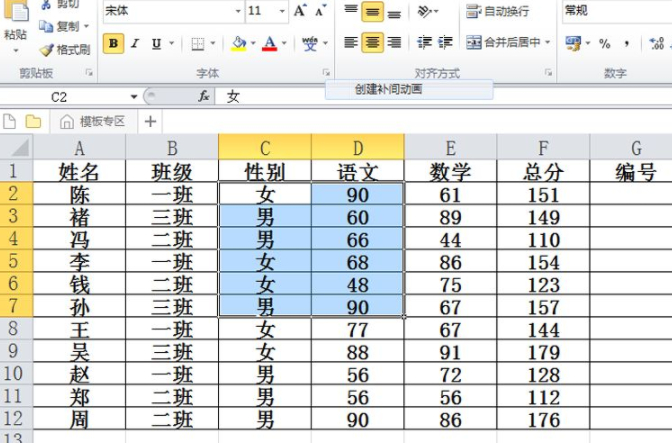This screenshot has width=672, height=443.
Task: Click the phonetic guide wén icon
Action: point(310,43)
